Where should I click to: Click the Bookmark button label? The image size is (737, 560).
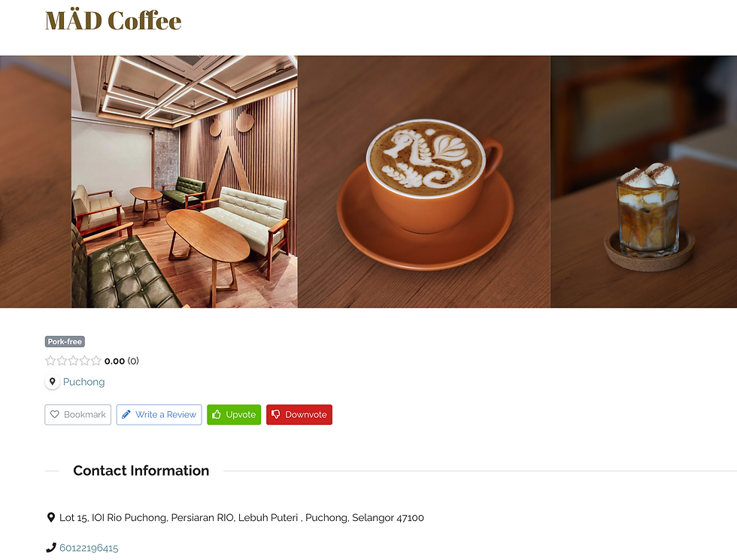(84, 414)
